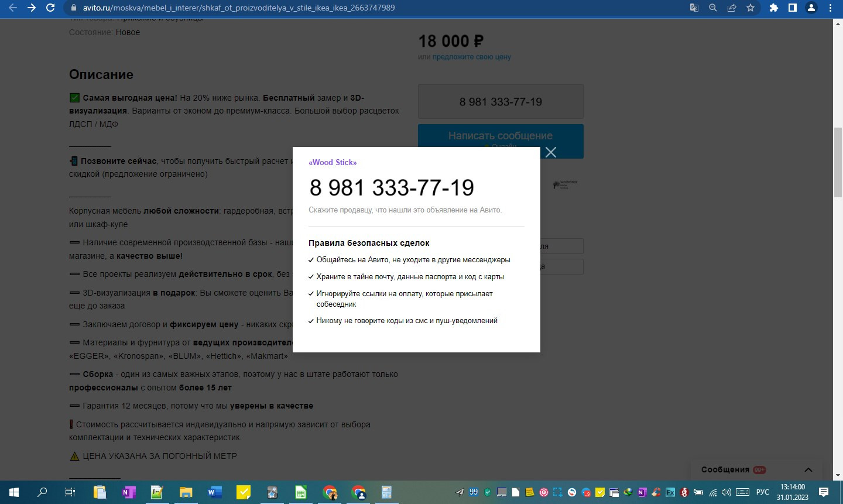The width and height of the screenshot is (843, 504).
Task: Click green shield security tray icon
Action: click(488, 492)
